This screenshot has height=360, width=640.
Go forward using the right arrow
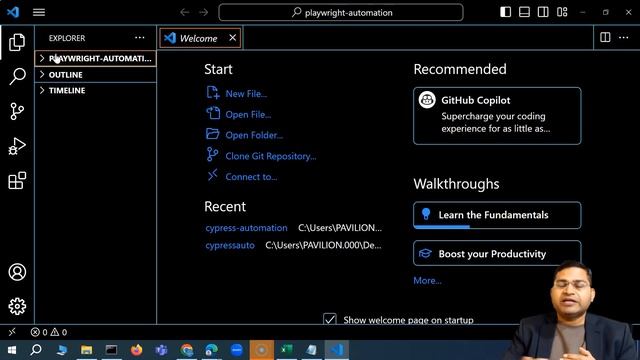click(204, 12)
